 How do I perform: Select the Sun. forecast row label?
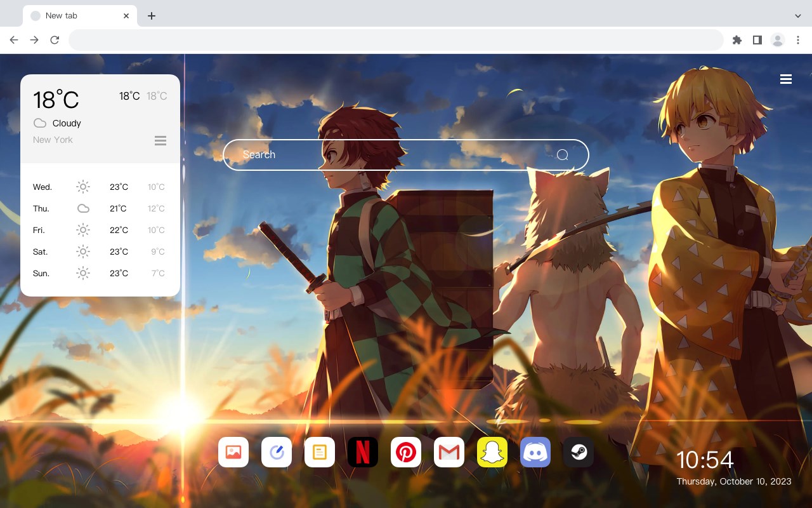(41, 273)
